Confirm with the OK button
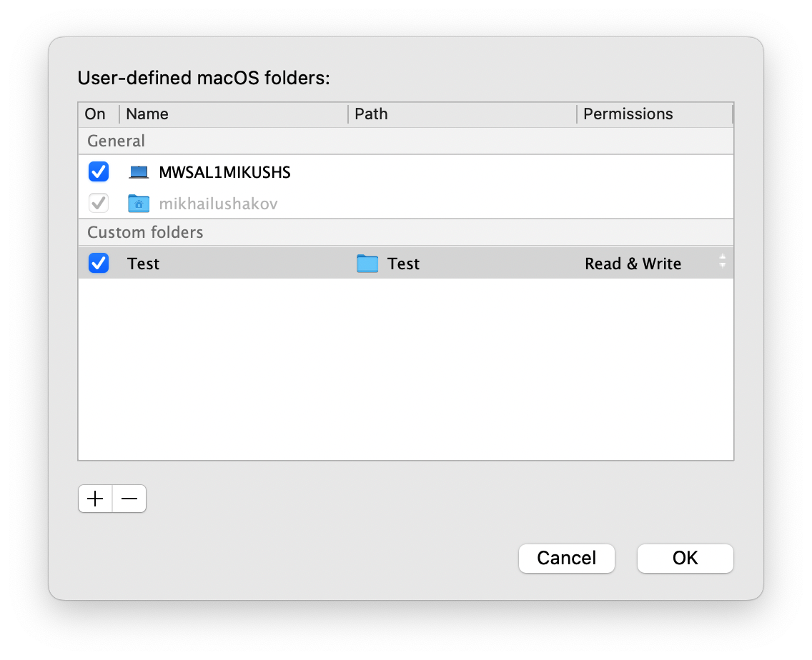 (685, 558)
